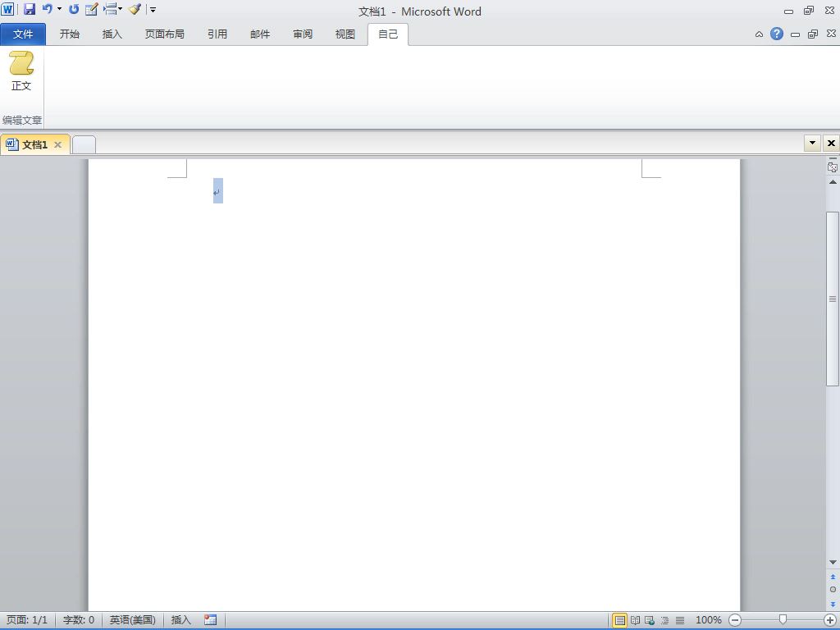
Task: Minimize the ribbon with the caret icon
Action: click(x=759, y=34)
